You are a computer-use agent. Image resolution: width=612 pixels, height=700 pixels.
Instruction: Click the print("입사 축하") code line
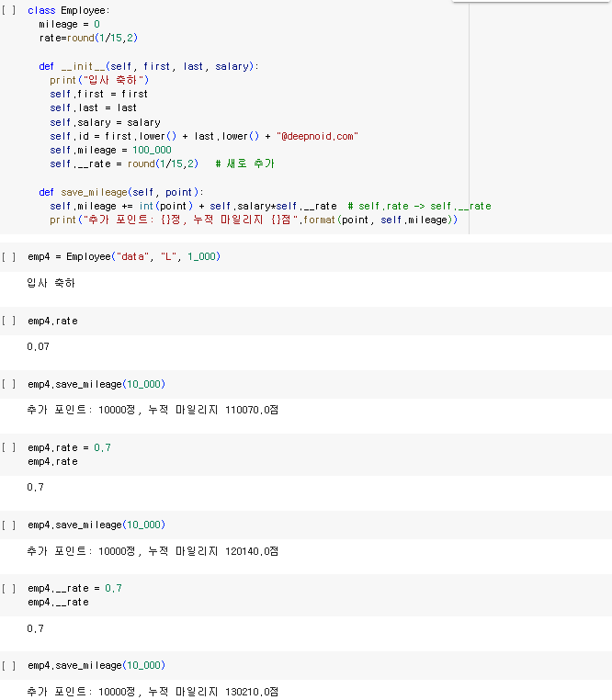point(99,80)
